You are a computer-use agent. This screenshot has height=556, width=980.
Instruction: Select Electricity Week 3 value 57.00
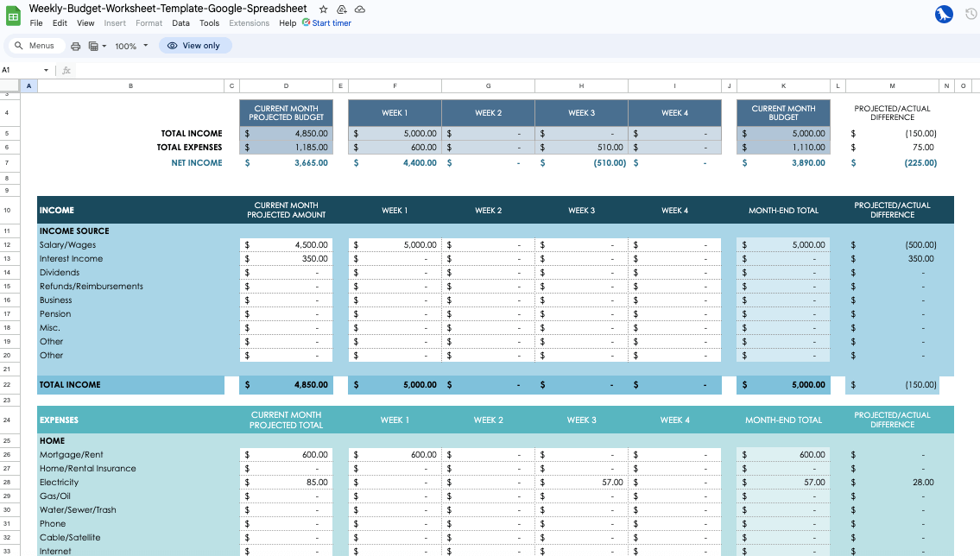pos(581,483)
